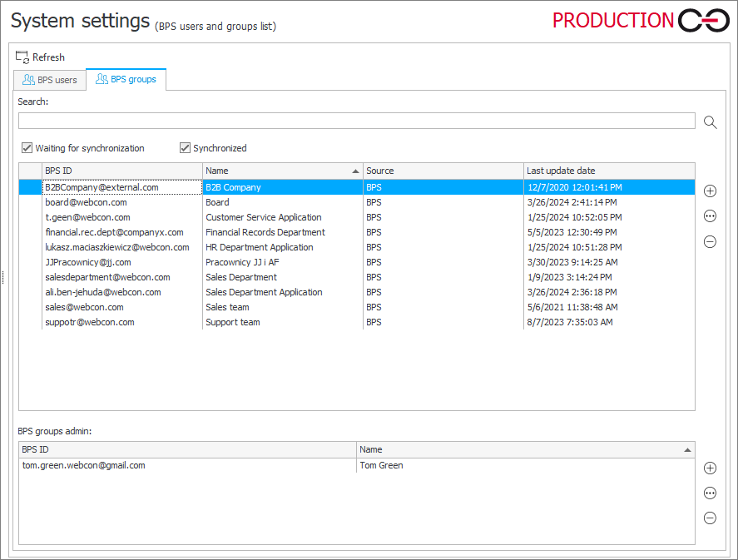Click the magnifier search icon
This screenshot has height=560, width=738.
coord(710,122)
